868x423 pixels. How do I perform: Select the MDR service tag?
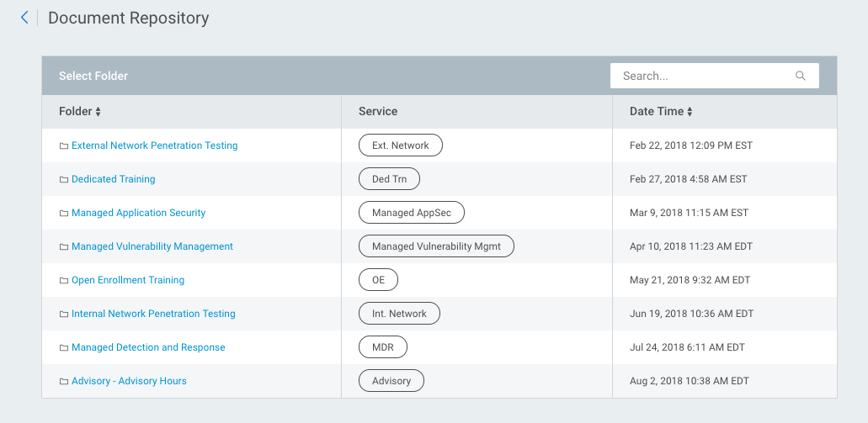382,347
